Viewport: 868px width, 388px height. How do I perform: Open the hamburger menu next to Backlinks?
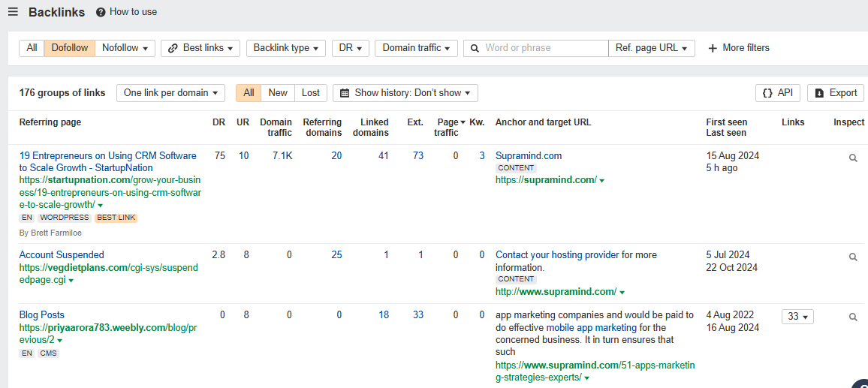coord(13,11)
